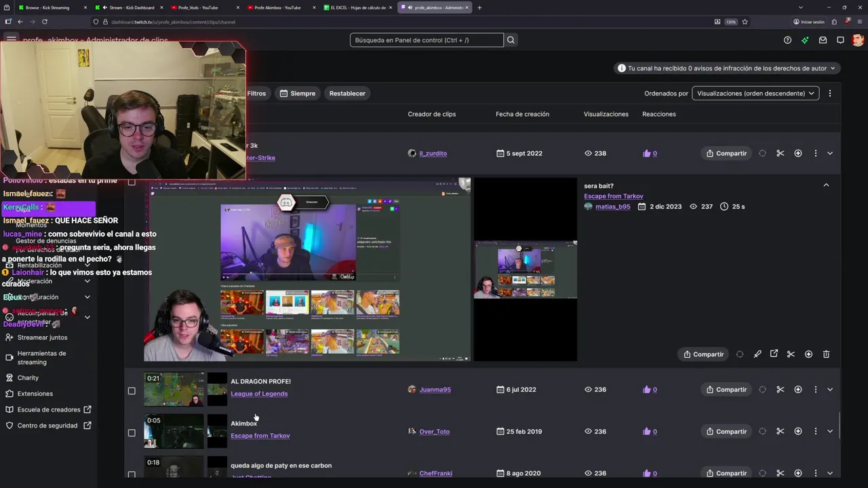Open the inbox envelope icon
This screenshot has height=488, width=868.
[x=823, y=40]
